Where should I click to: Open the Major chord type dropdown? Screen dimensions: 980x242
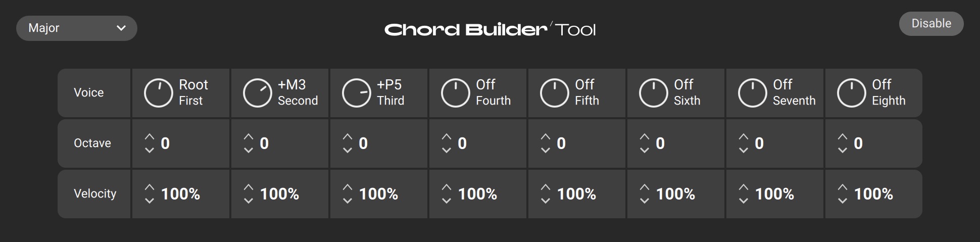tap(77, 28)
